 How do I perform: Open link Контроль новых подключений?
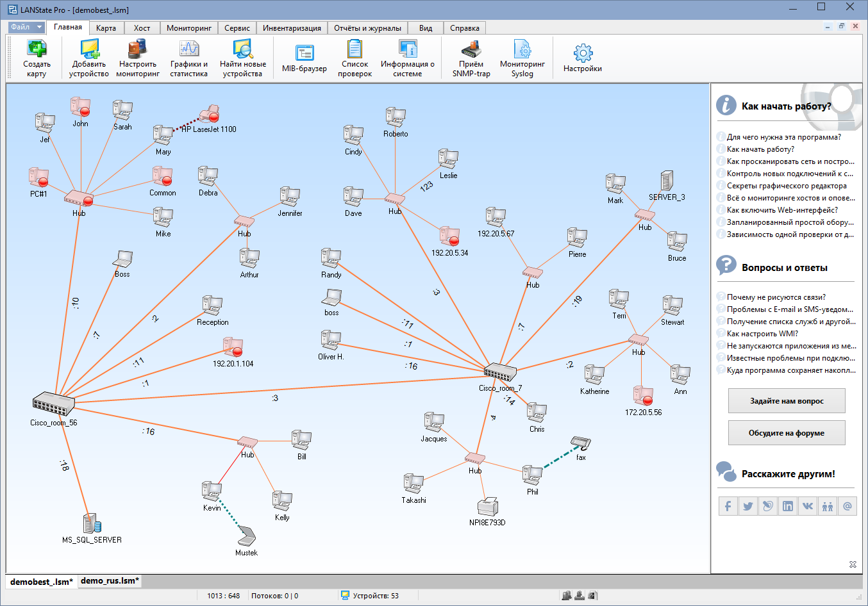click(x=790, y=173)
